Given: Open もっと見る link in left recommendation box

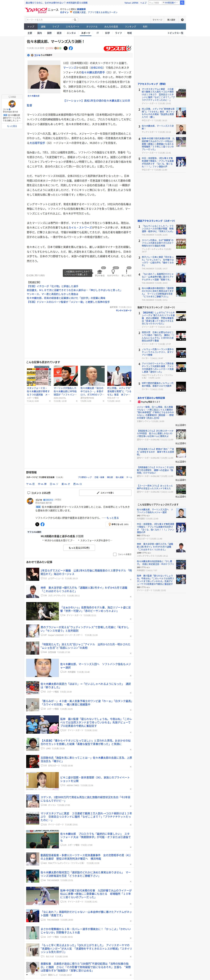Looking at the screenshot, I should [x=12, y=126].
